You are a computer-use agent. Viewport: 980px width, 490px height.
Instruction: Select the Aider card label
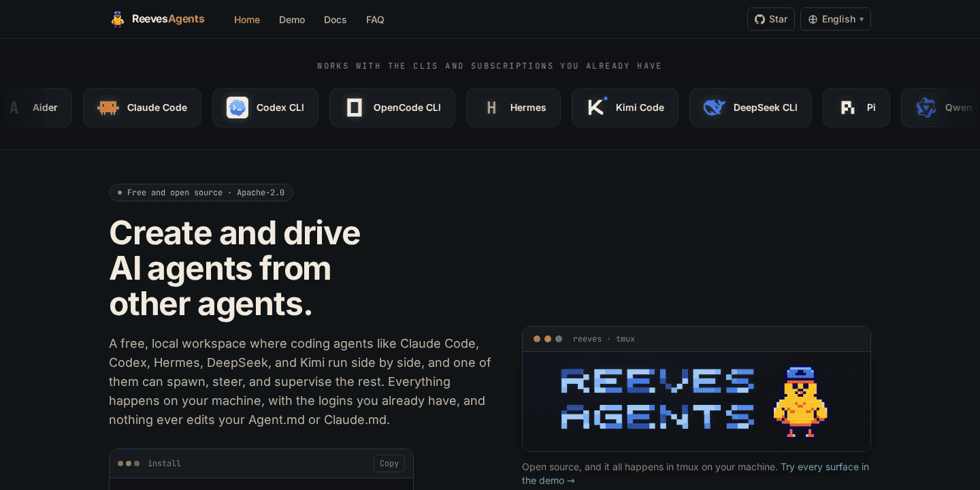[45, 108]
